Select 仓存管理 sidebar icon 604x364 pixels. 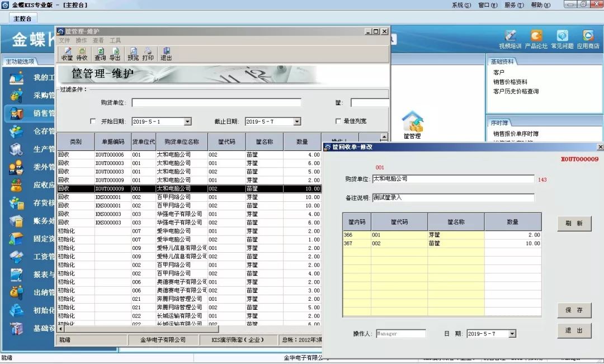point(17,131)
